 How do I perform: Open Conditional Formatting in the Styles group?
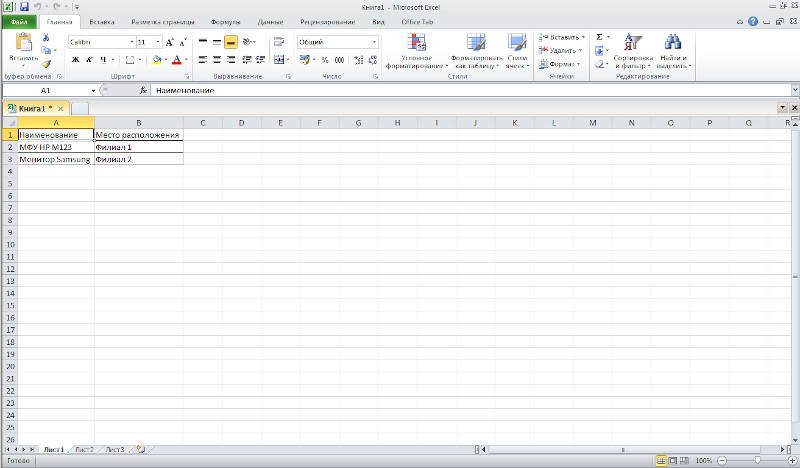click(x=417, y=51)
